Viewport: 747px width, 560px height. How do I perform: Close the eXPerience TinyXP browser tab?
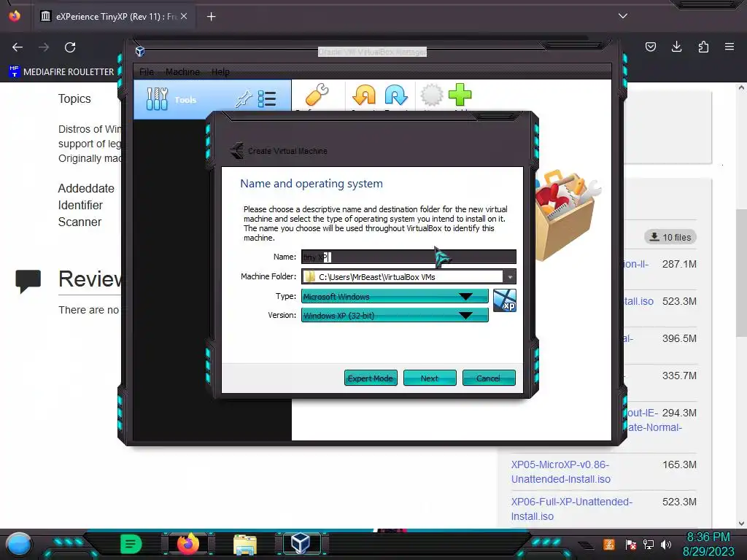click(x=184, y=16)
